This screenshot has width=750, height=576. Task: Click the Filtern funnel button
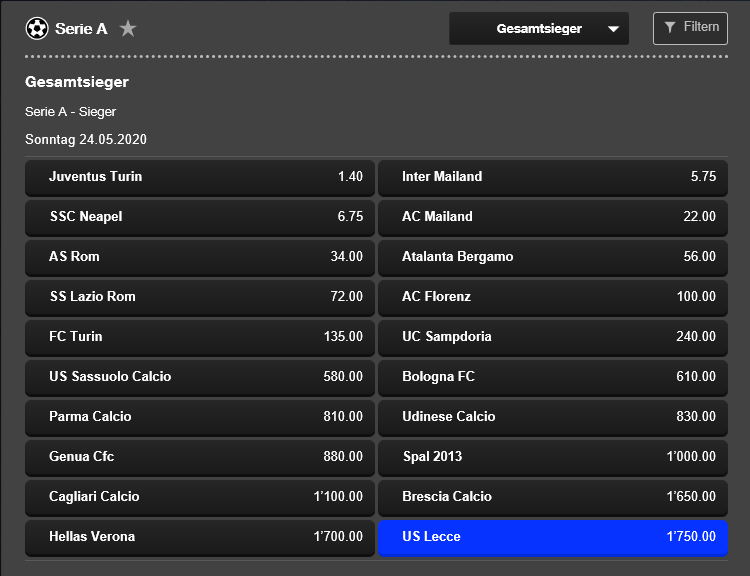pos(690,28)
